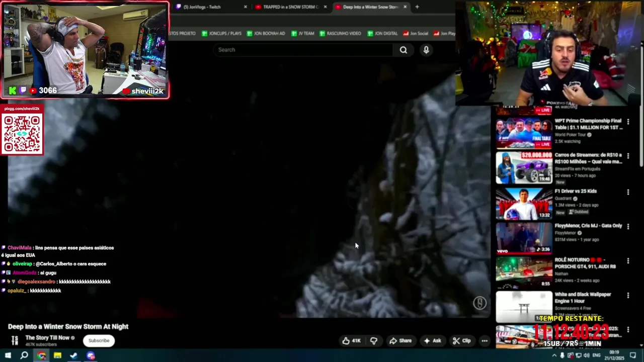Screen dimensions: 644x362
Task: Click the Quadrant channel name
Action: [x=563, y=198]
